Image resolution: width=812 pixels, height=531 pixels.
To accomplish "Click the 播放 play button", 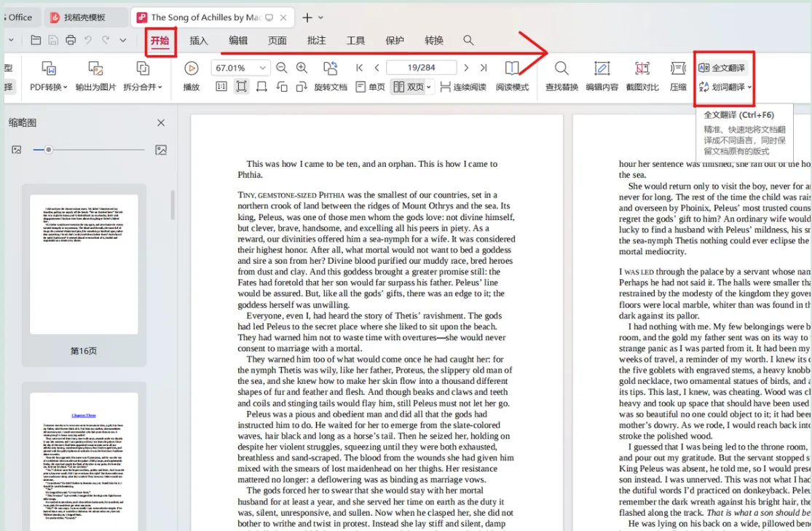I will pos(191,76).
